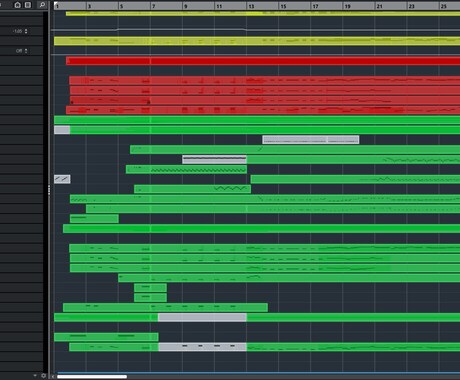This screenshot has height=380, width=460.
Task: Click the white horizontal scrollbar thumb
Action: pos(92,377)
